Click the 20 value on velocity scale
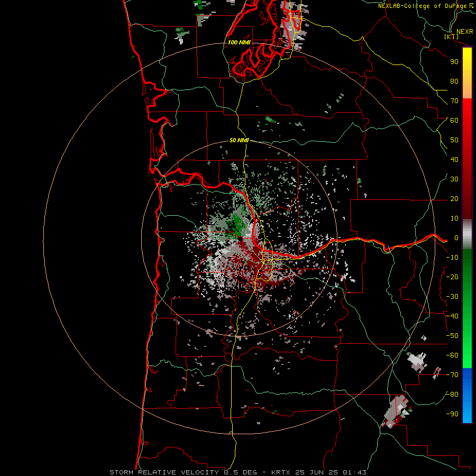Image resolution: width=476 pixels, height=476 pixels. [x=454, y=199]
